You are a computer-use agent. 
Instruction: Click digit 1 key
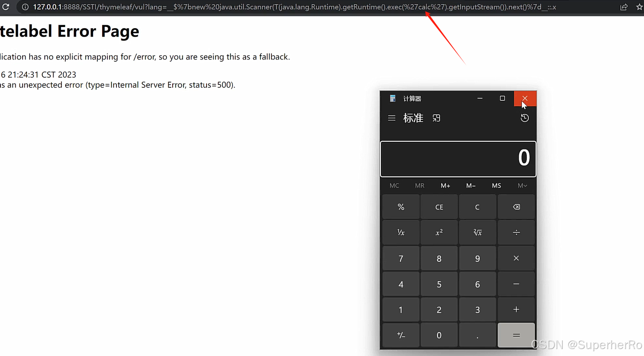pyautogui.click(x=401, y=309)
